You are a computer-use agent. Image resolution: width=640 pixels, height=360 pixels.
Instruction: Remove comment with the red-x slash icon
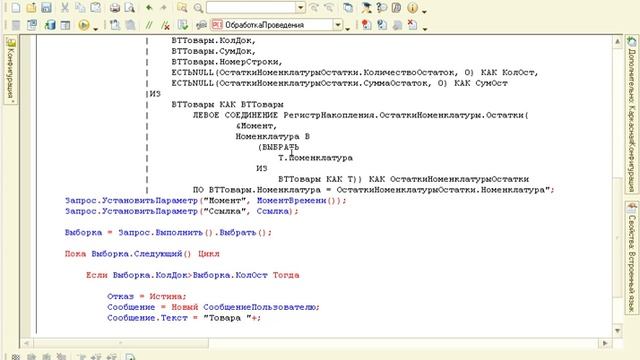point(165,25)
